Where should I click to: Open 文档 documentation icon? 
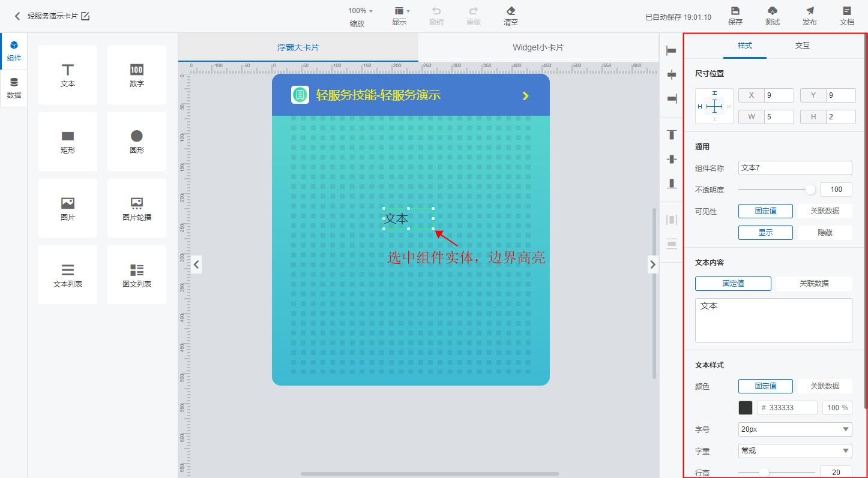coord(847,11)
